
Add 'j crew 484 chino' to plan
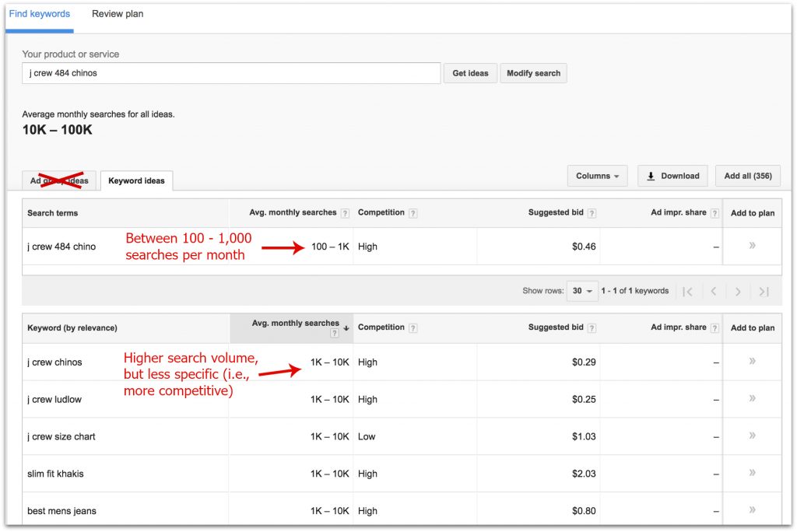coord(753,246)
